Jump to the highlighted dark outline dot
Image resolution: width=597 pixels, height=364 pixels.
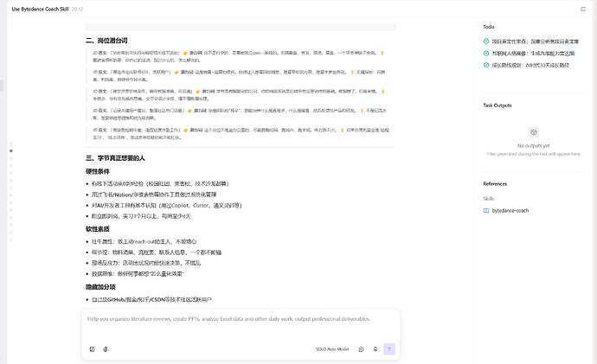click(x=11, y=151)
